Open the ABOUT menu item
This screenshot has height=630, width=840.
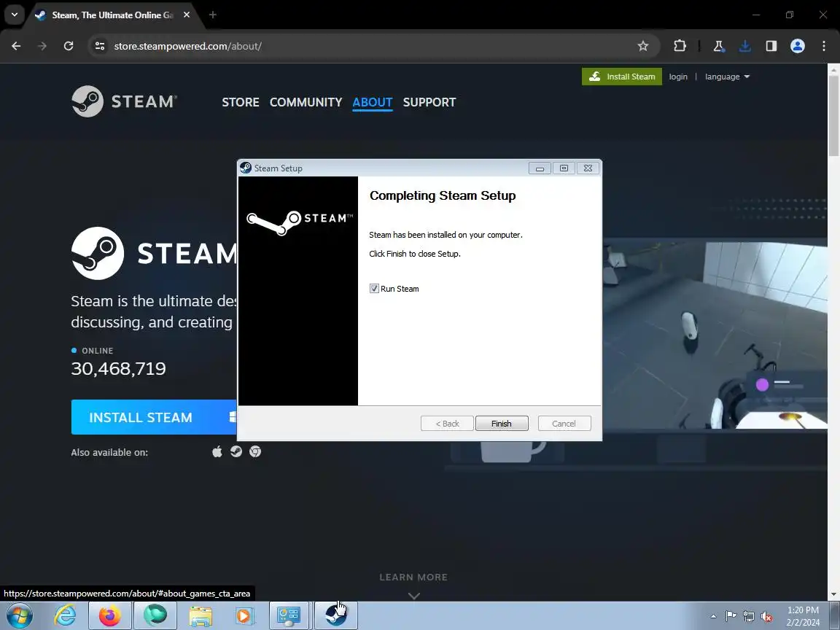pos(373,102)
